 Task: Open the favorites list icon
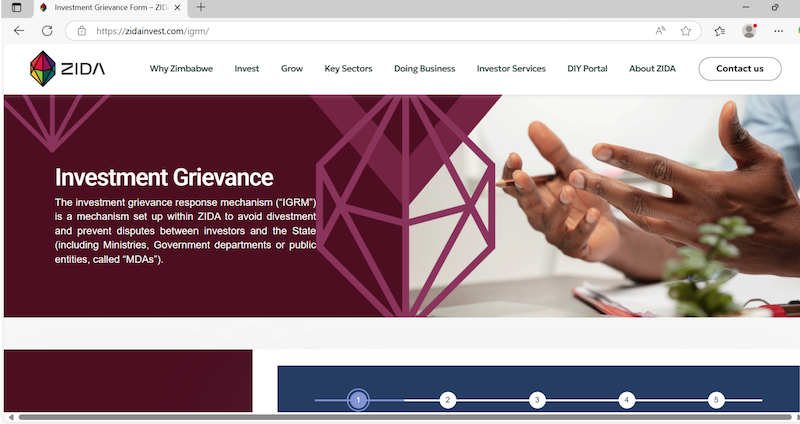[x=720, y=31]
